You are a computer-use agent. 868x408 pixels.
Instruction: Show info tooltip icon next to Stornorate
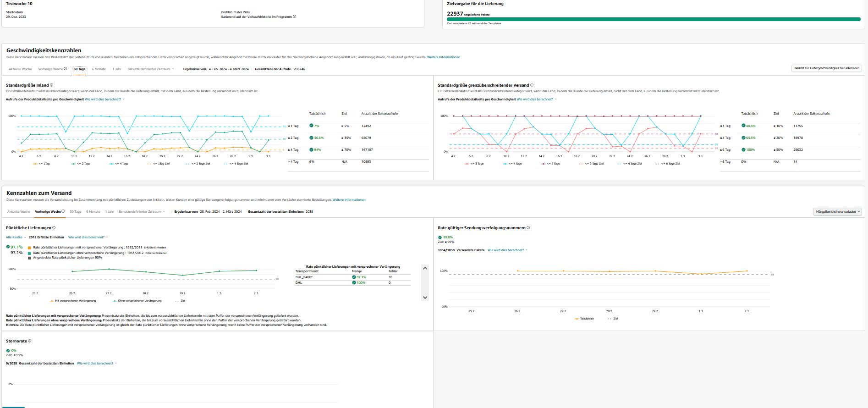coord(30,341)
